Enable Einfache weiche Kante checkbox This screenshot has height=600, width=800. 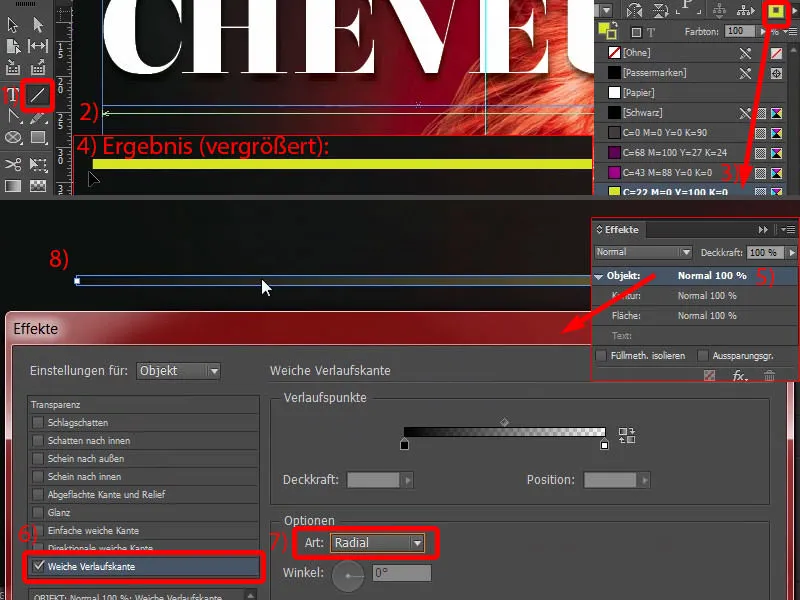point(37,531)
